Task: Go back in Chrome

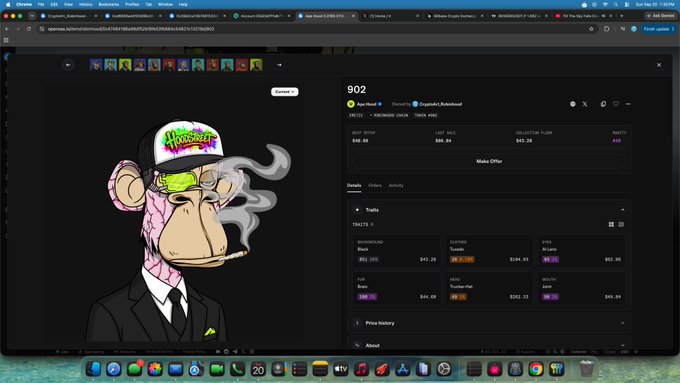Action: (7, 29)
